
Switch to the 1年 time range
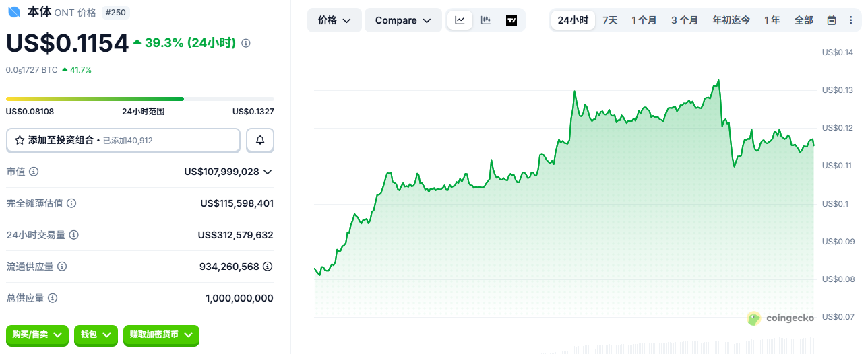(772, 20)
